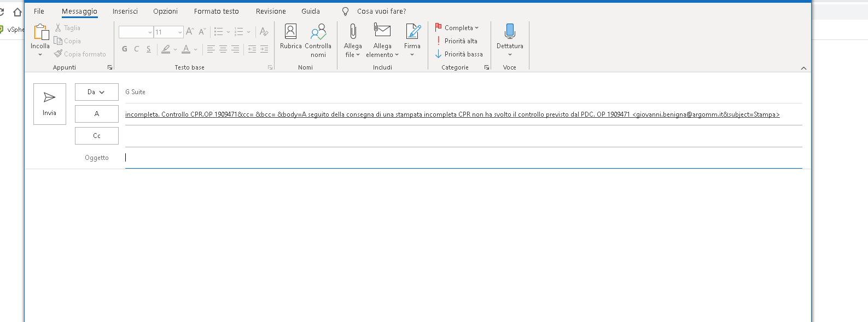Screen dimensions: 868x322
Task: Align text right
Action: (x=235, y=49)
